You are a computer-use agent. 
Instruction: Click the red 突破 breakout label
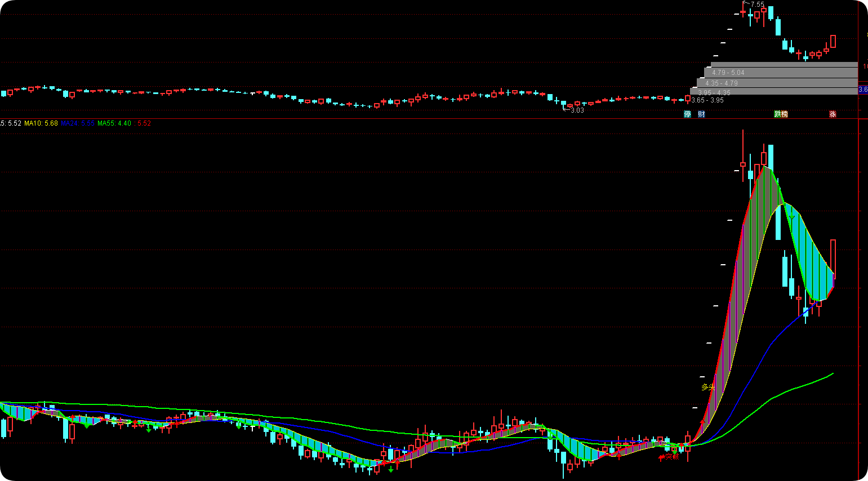[x=672, y=457]
